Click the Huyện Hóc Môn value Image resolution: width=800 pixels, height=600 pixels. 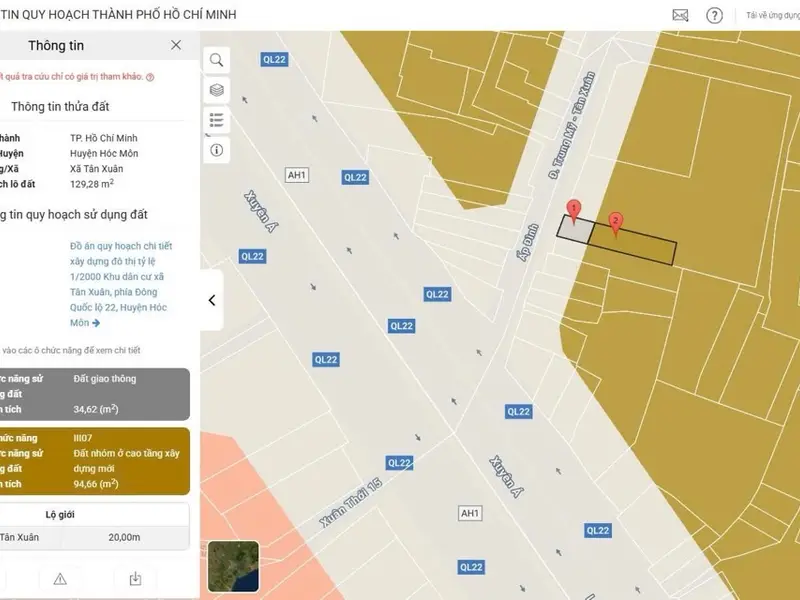(104, 153)
